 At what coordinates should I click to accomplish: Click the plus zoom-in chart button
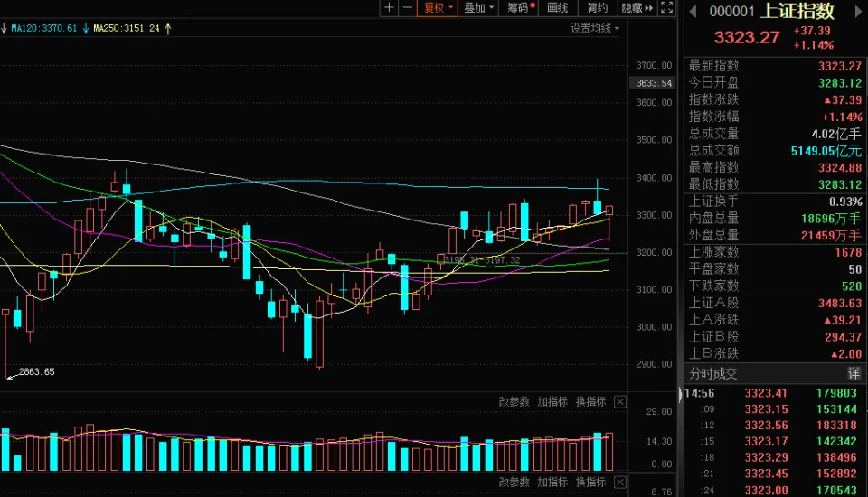[x=389, y=8]
